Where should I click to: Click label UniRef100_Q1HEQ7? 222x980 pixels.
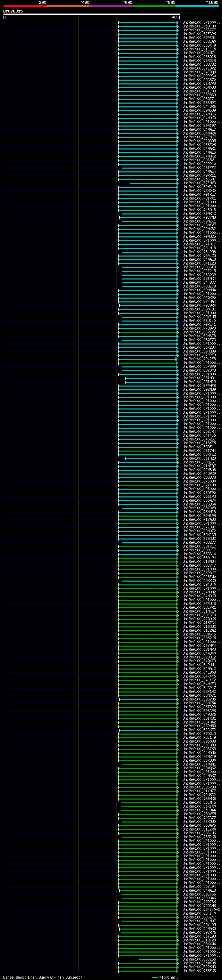(x=199, y=466)
